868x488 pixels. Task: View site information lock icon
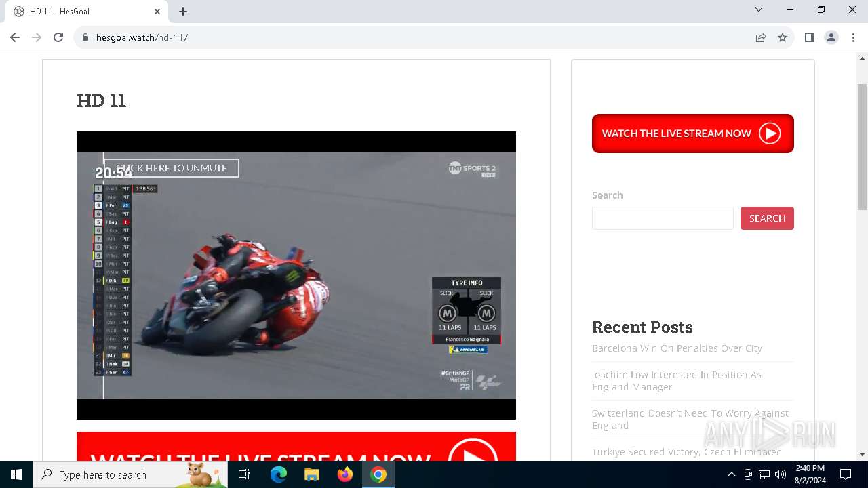(x=85, y=37)
